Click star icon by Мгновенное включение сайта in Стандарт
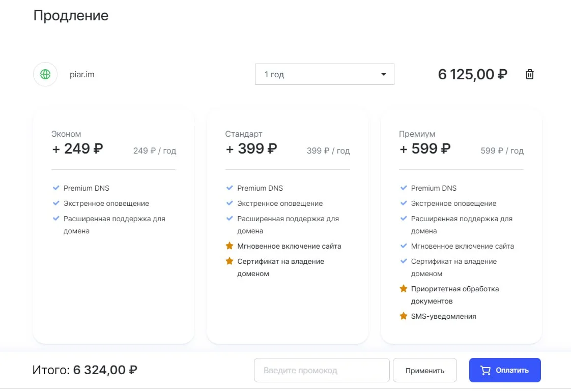Screen dimensions: 571x392 (x=230, y=246)
